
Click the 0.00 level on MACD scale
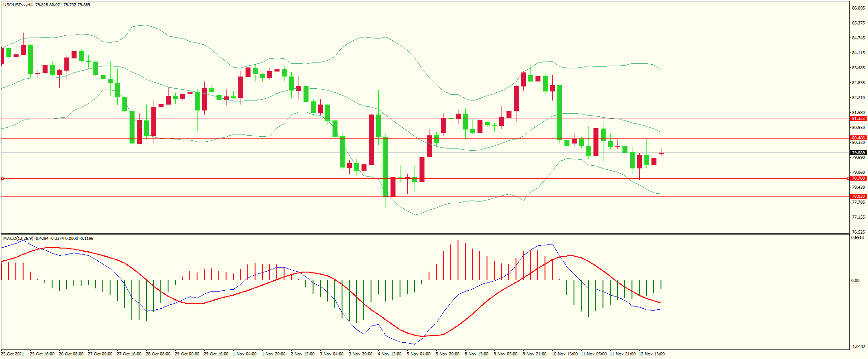(x=855, y=281)
